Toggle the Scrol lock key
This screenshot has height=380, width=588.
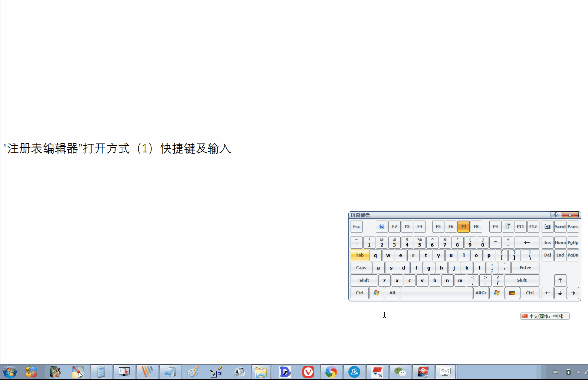point(560,227)
